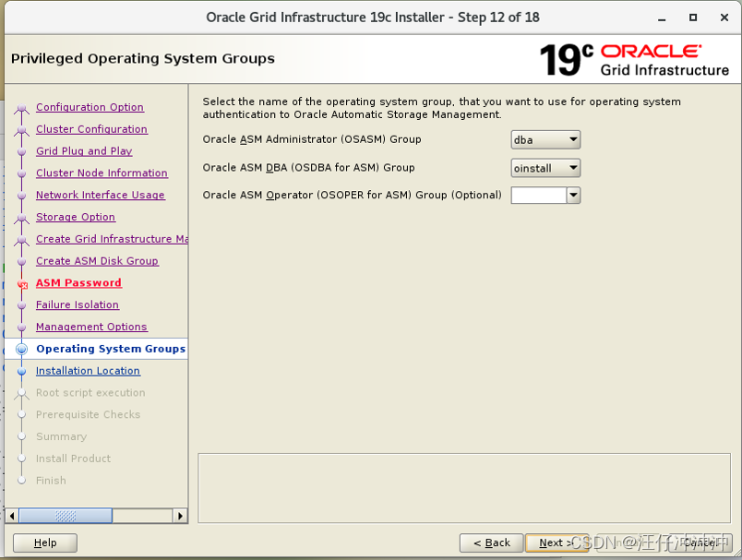Click the Cluster Configuration step node icon

click(22, 130)
